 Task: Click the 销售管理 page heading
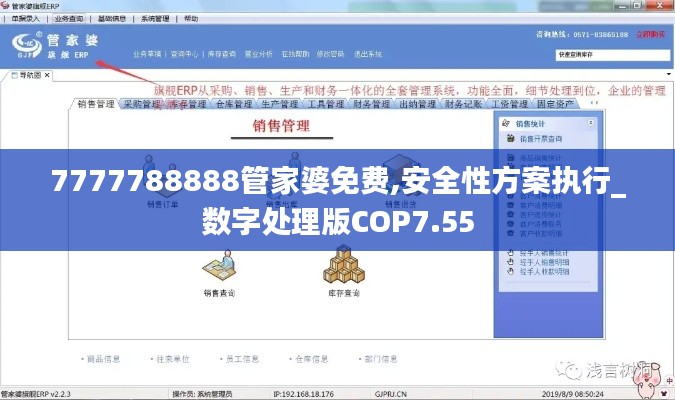coord(281,126)
